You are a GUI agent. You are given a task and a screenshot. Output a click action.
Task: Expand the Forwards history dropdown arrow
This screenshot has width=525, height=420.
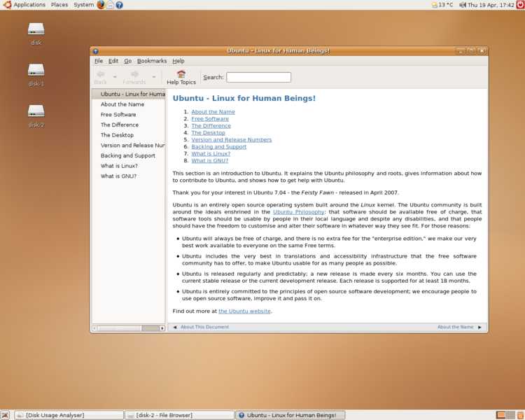[154, 77]
